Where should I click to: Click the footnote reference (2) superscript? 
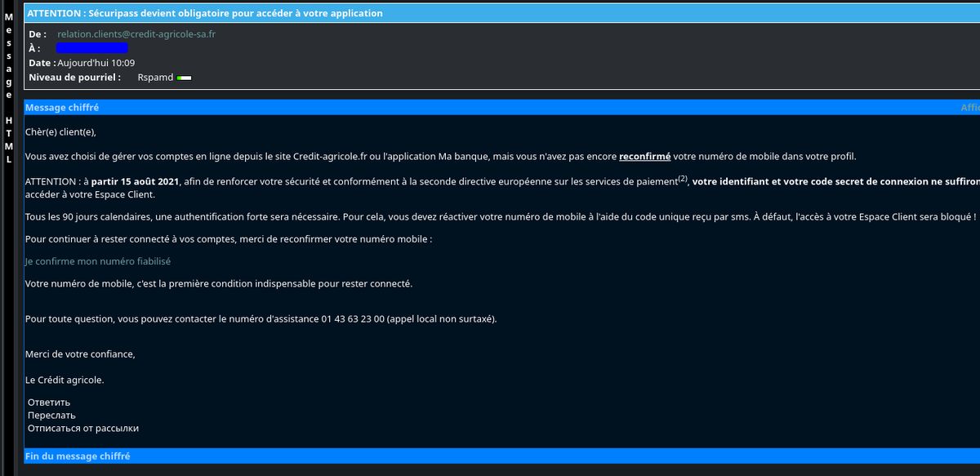(x=684, y=179)
